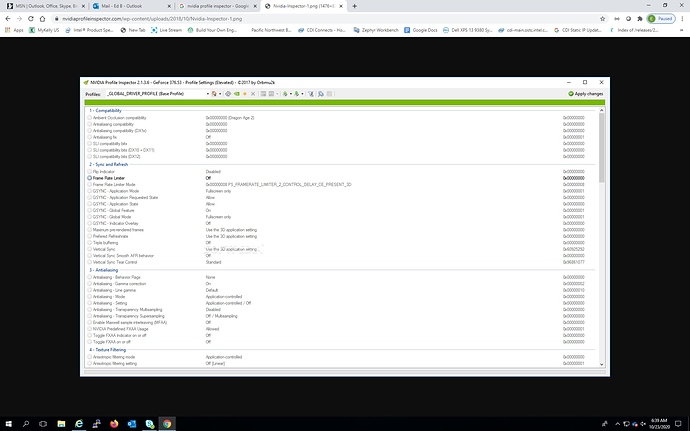Open the dropdown arrow beside the home icon

220,94
